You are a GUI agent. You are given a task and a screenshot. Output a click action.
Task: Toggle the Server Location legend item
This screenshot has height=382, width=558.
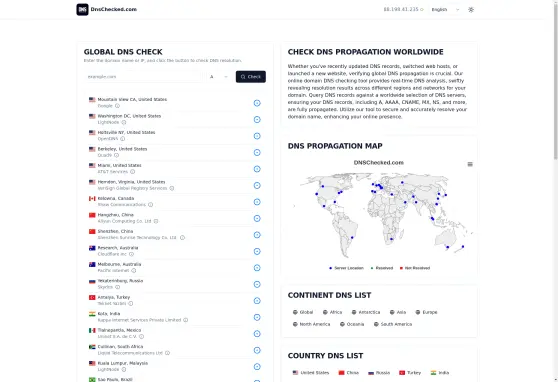[x=346, y=268]
